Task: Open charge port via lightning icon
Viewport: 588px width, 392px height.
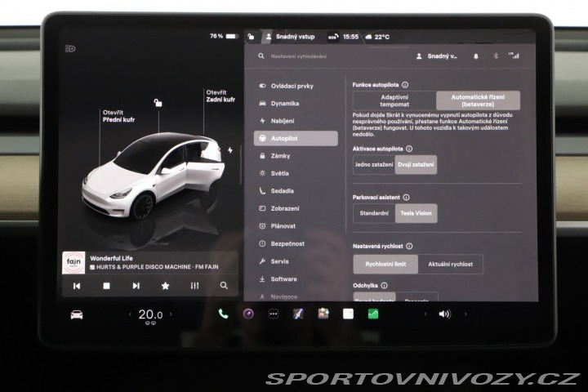Action: 229,150
